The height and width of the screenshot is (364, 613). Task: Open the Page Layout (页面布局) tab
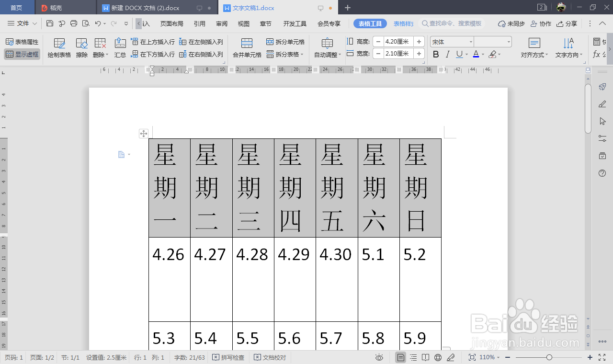[171, 23]
